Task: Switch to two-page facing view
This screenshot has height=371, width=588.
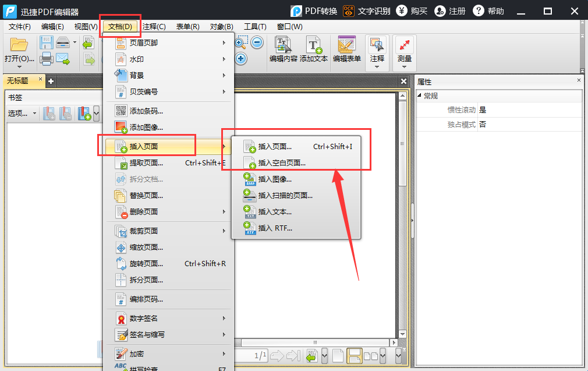Action: 372,356
